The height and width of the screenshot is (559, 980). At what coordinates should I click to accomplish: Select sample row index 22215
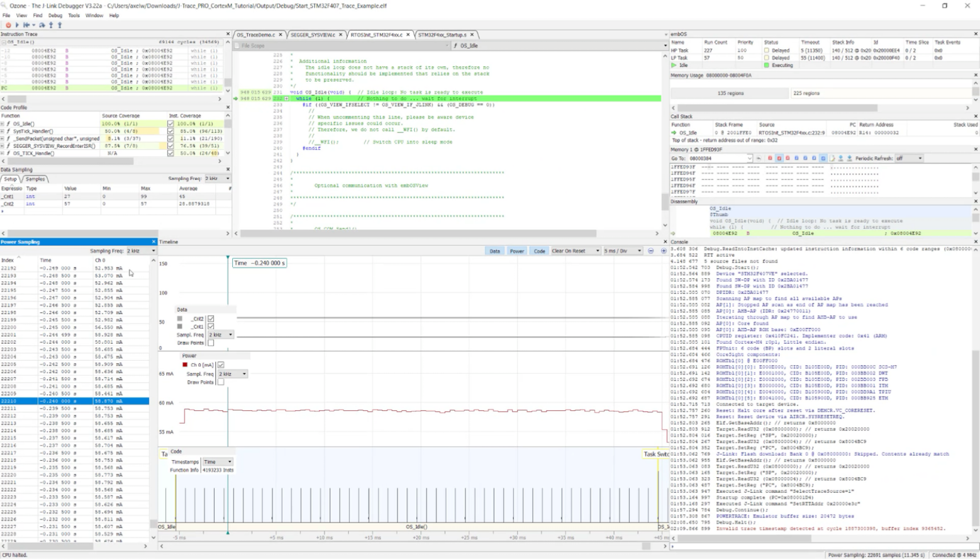click(9, 438)
